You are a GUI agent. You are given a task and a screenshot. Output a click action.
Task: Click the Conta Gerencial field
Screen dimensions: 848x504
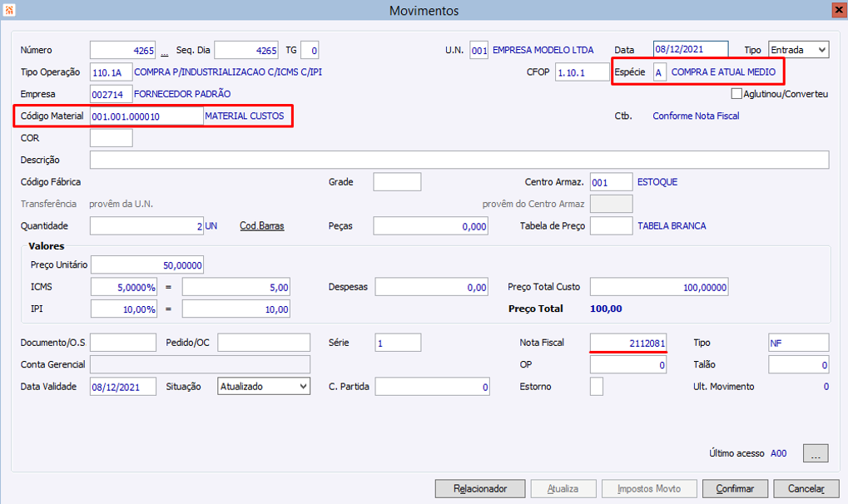200,364
